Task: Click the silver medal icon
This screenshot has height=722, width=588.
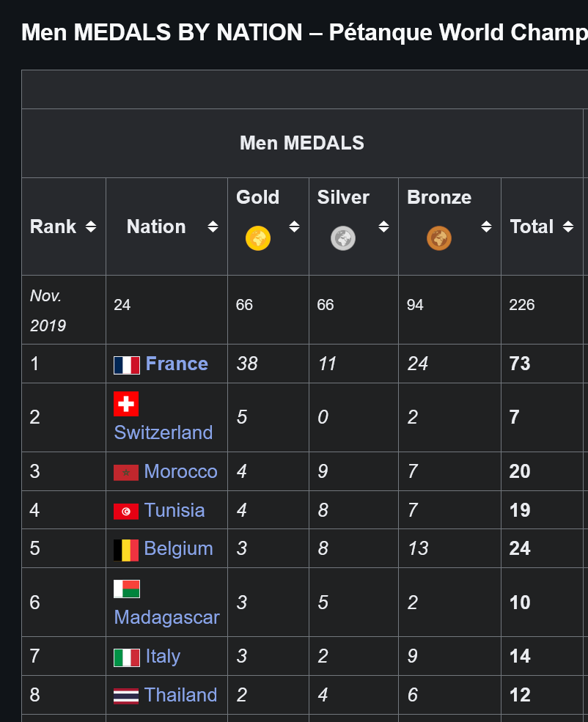Action: click(x=343, y=238)
